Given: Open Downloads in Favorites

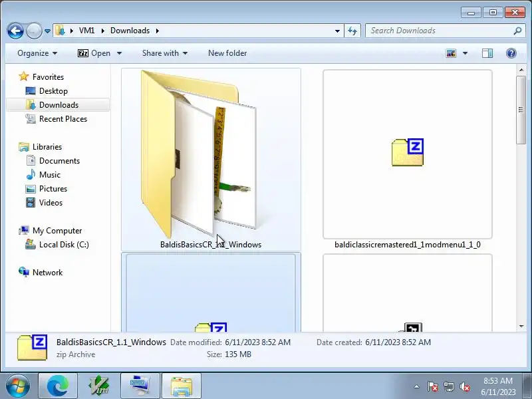Looking at the screenshot, I should tap(59, 105).
